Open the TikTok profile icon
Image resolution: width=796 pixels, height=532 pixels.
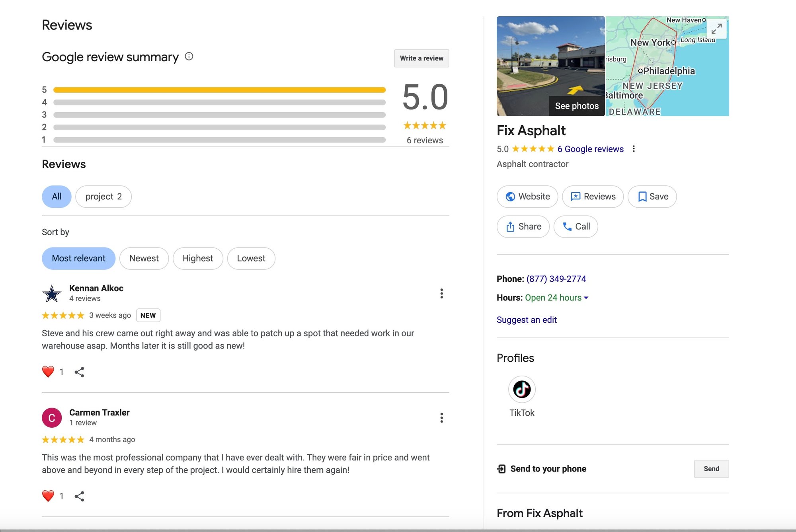click(522, 389)
